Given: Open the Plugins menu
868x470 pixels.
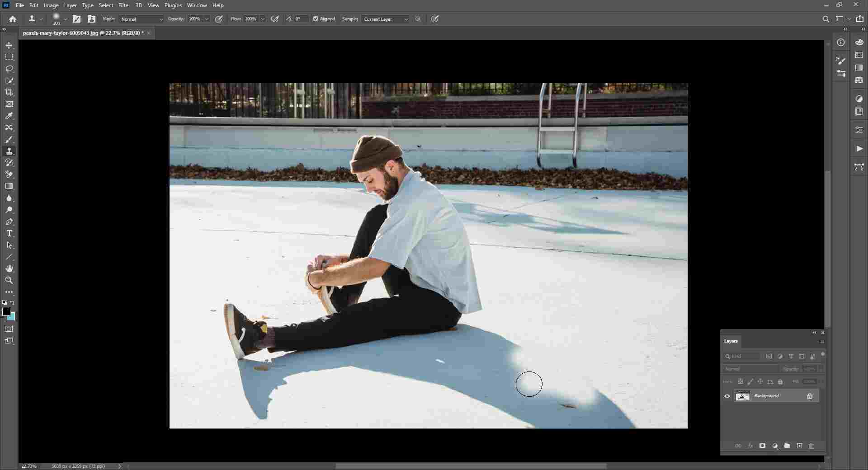Looking at the screenshot, I should point(173,5).
